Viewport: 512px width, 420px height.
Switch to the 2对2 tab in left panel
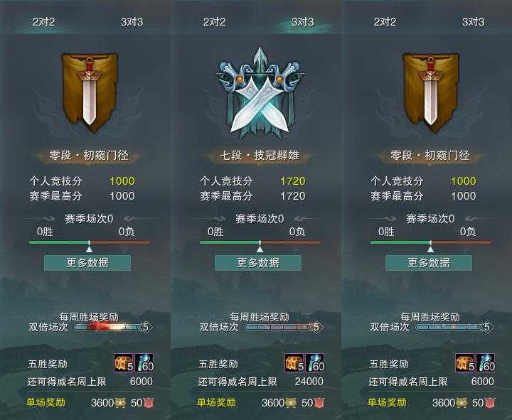(44, 22)
